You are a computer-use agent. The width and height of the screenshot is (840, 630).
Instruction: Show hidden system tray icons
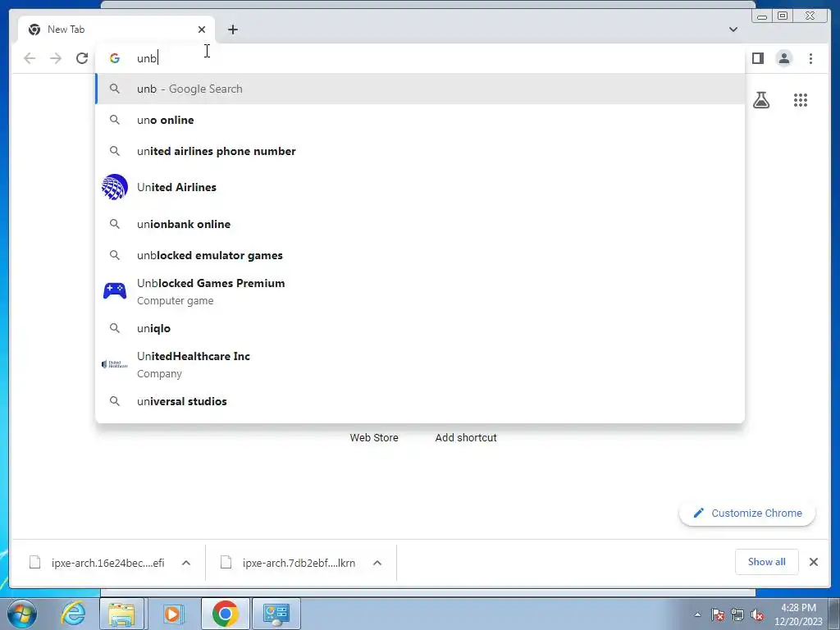(697, 614)
